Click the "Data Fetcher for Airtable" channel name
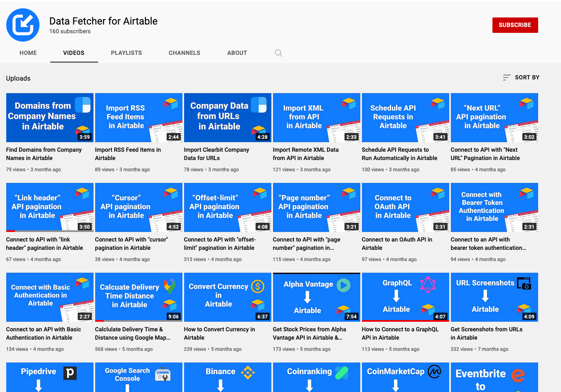This screenshot has height=392, width=561. coord(103,21)
